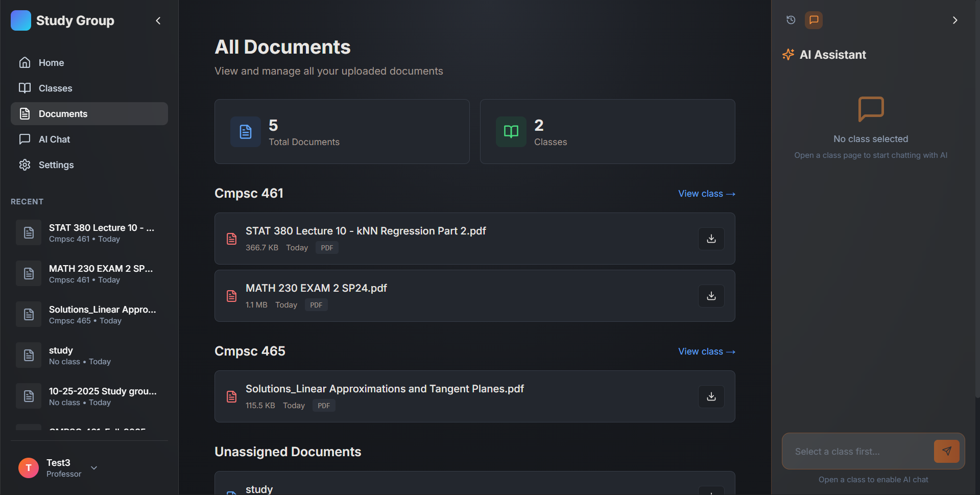Click the page scrollbar on the right edge
Image resolution: width=980 pixels, height=495 pixels.
[977, 199]
